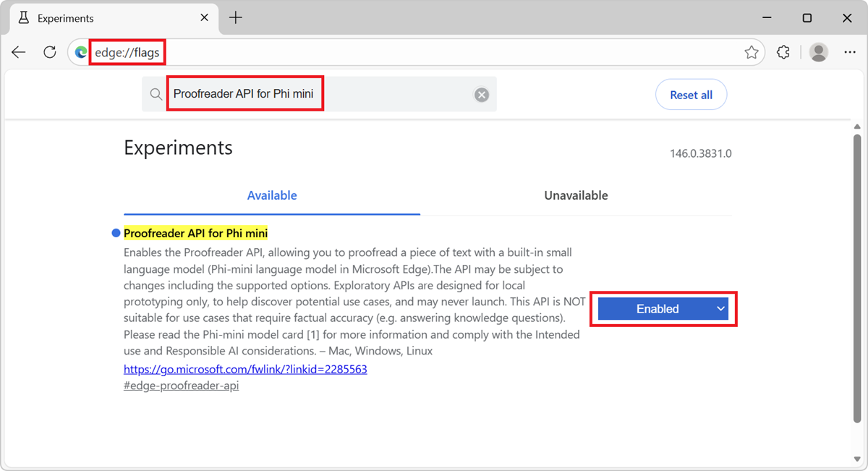Click the scrollbar up arrow

pos(857,128)
